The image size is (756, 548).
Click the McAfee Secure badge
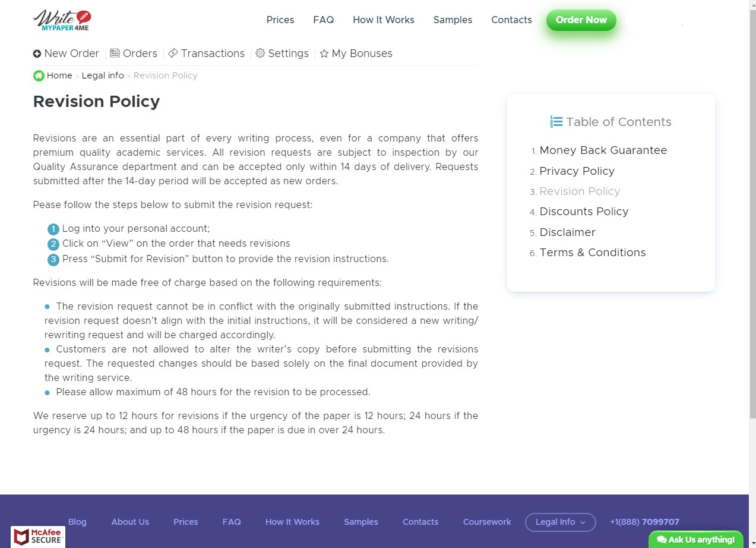(38, 537)
